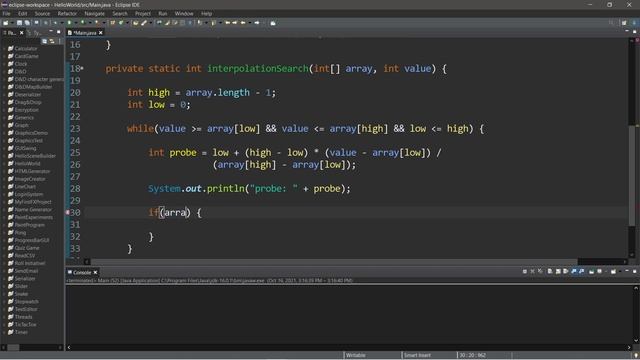Toggle Pin Console button
640x360 pixels.
(x=591, y=271)
